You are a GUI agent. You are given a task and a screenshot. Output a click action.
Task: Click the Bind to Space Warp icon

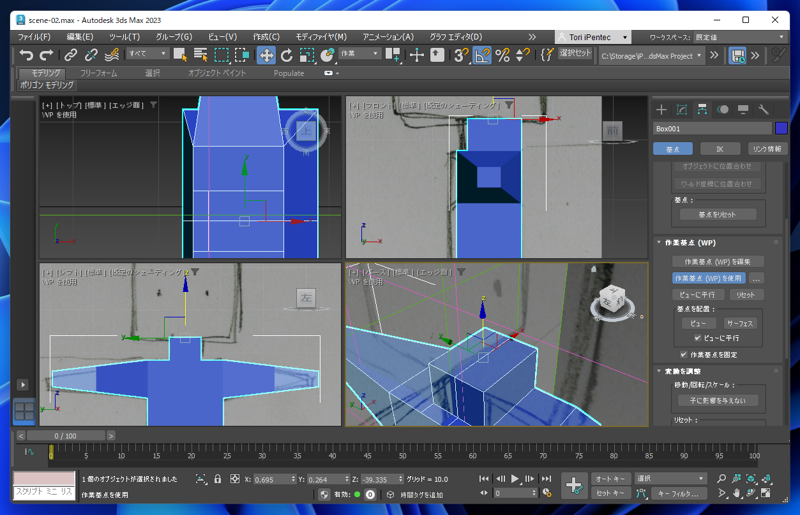pyautogui.click(x=112, y=55)
